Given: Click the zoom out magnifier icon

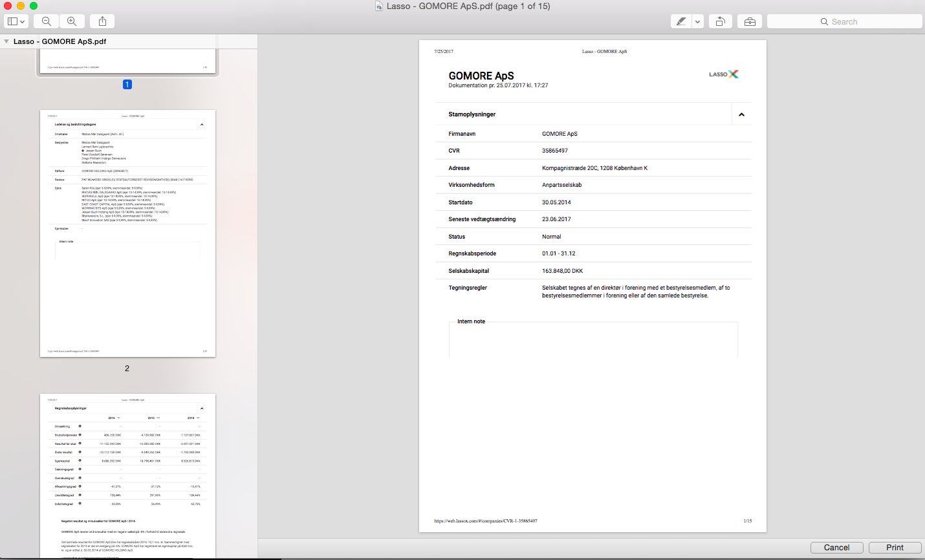Looking at the screenshot, I should (x=47, y=21).
